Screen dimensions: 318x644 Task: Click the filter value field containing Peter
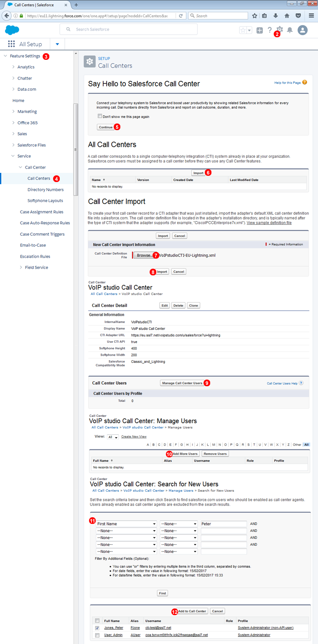224,523
